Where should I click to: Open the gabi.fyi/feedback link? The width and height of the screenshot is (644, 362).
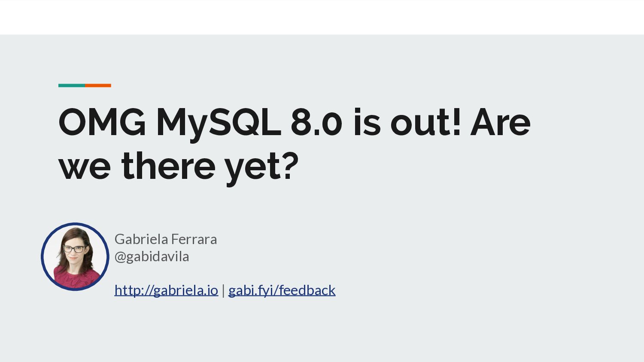(x=282, y=290)
